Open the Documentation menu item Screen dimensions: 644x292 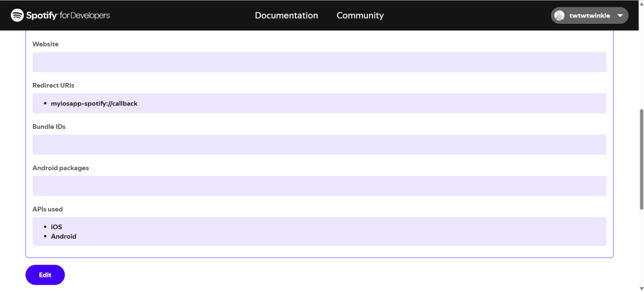286,16
